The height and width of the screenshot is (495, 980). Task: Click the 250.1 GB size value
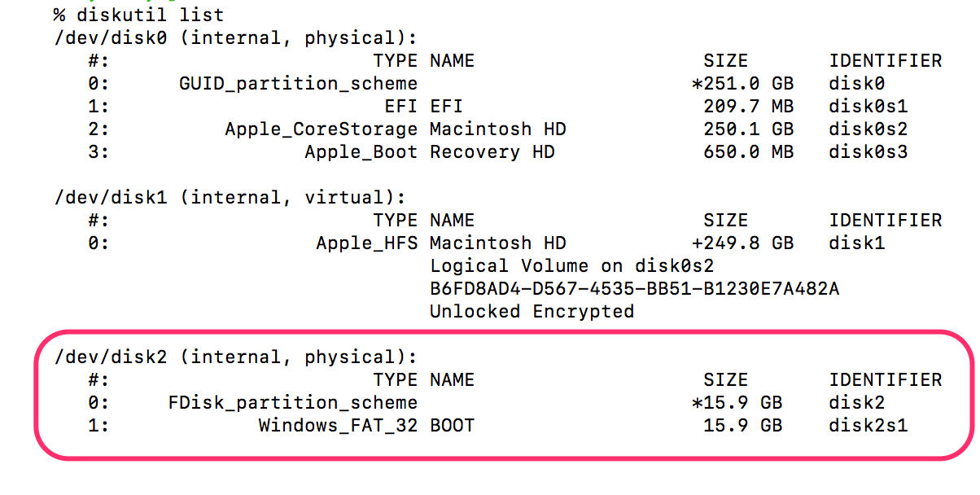click(x=748, y=129)
